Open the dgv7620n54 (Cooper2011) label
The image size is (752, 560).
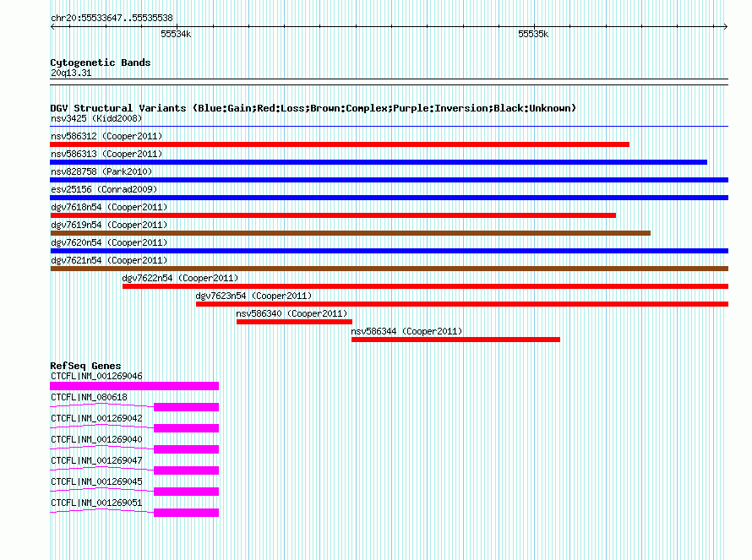point(109,242)
